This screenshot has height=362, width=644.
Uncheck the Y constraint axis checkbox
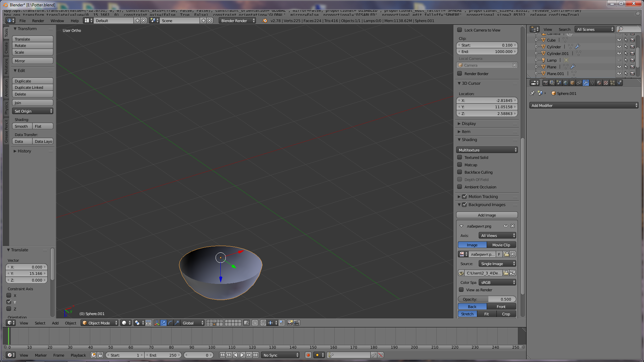pyautogui.click(x=9, y=302)
